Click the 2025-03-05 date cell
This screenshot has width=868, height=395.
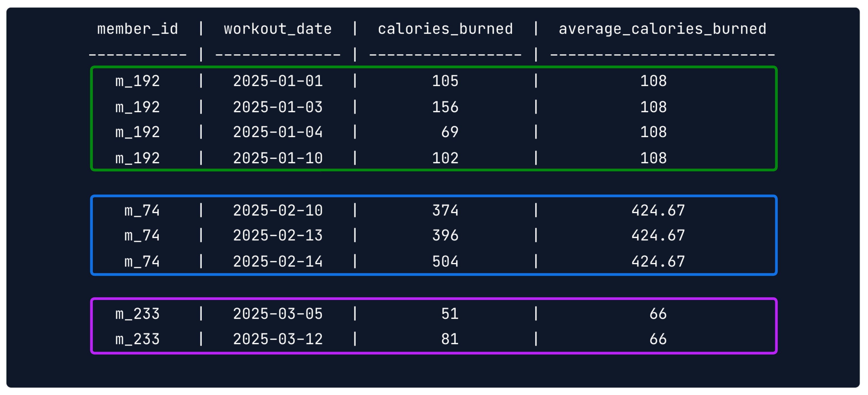point(278,314)
